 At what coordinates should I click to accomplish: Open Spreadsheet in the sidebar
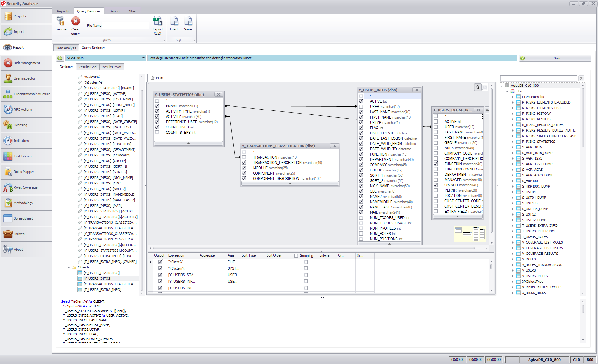[26, 218]
